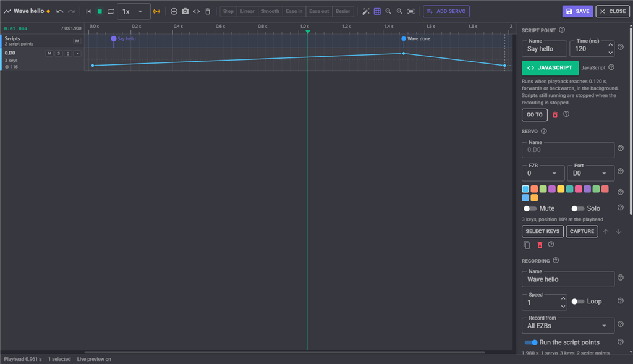This screenshot has width=633, height=364.
Task: Zoom in the timeline
Action: pos(400,11)
